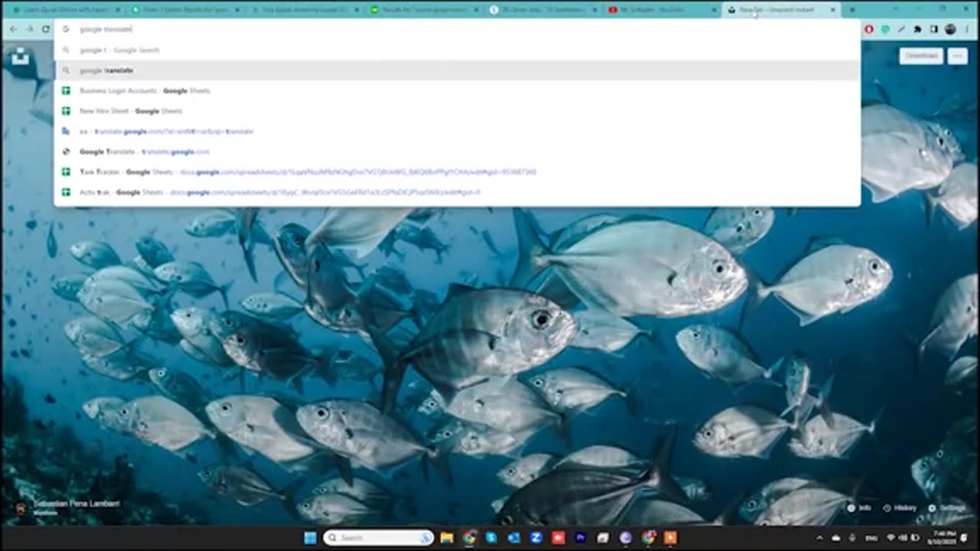This screenshot has height=551, width=980.
Task: Reload the current page
Action: coord(46,29)
